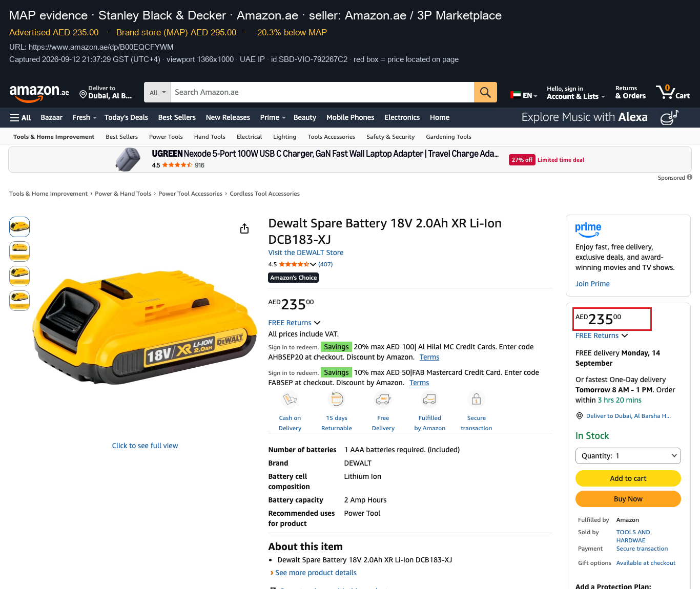
Task: Visit the DEWALT Store link
Action: coord(306,253)
